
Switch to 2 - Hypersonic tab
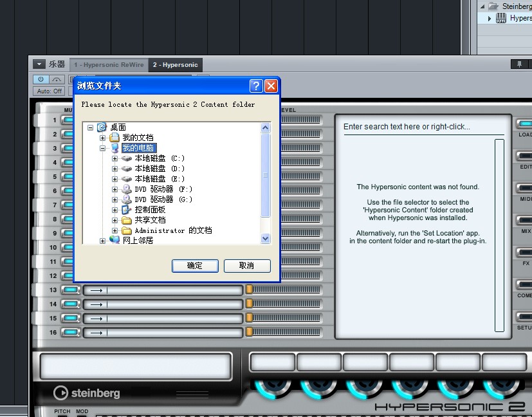(175, 65)
